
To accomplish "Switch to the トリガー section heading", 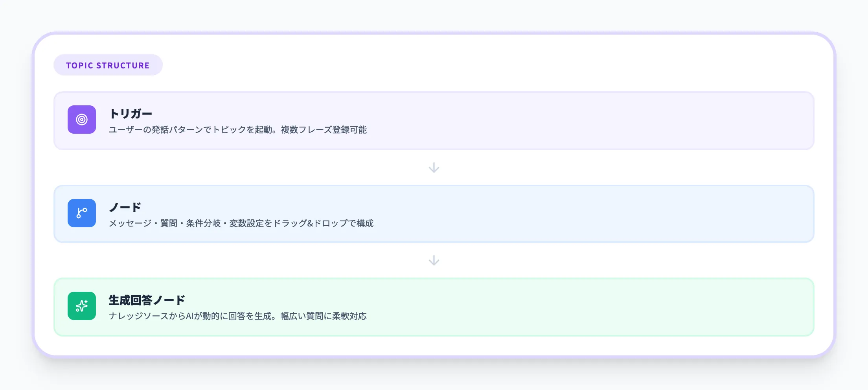I will pos(130,114).
